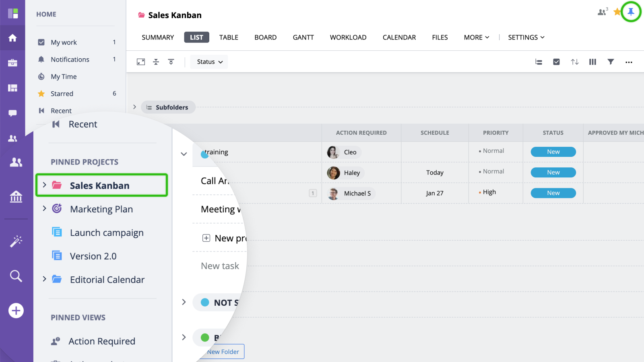
Task: Click the pin project icon
Action: [631, 12]
